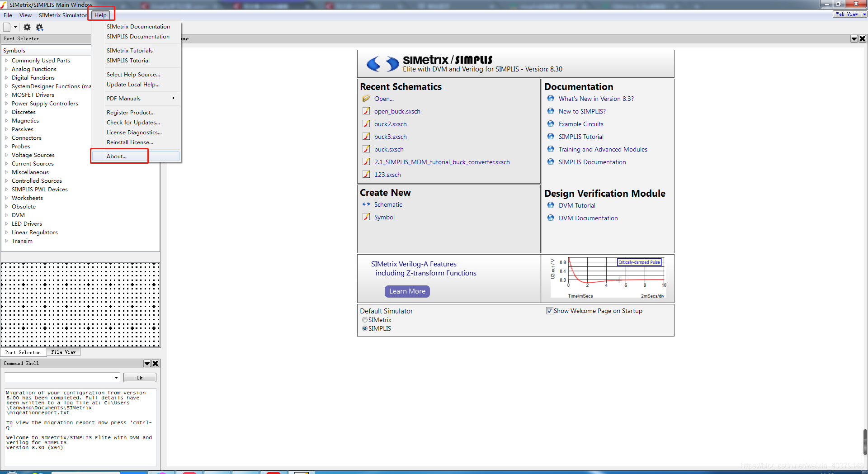Expand the Digital Functions tree node

(6, 77)
